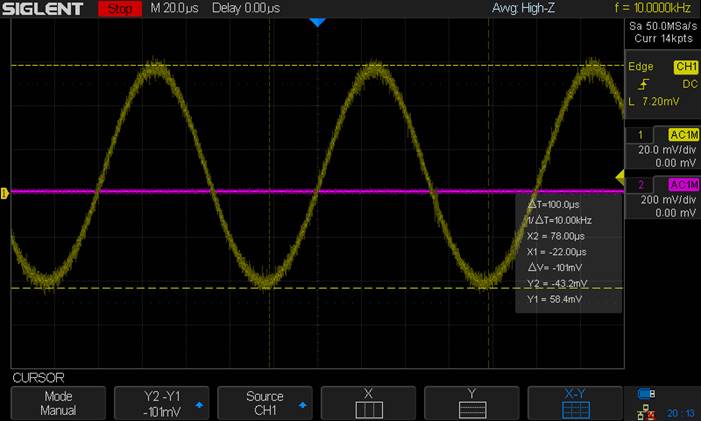Select Y cursor type
Image resolution: width=701 pixels, height=421 pixels.
(x=471, y=403)
